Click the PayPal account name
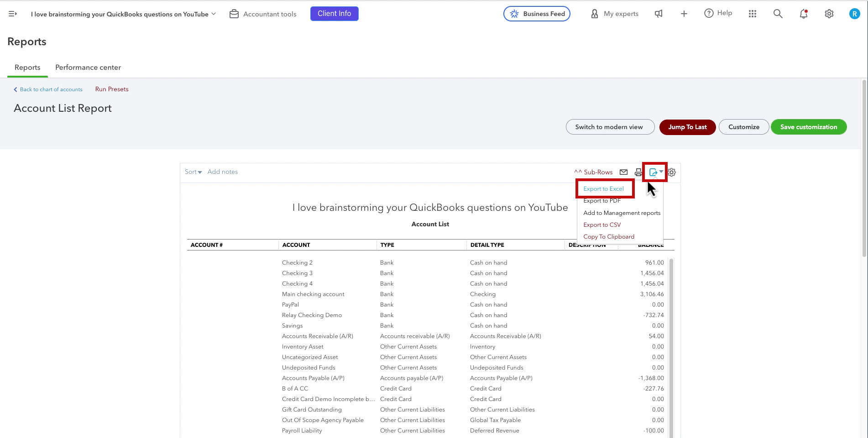The height and width of the screenshot is (438, 868). click(x=290, y=305)
